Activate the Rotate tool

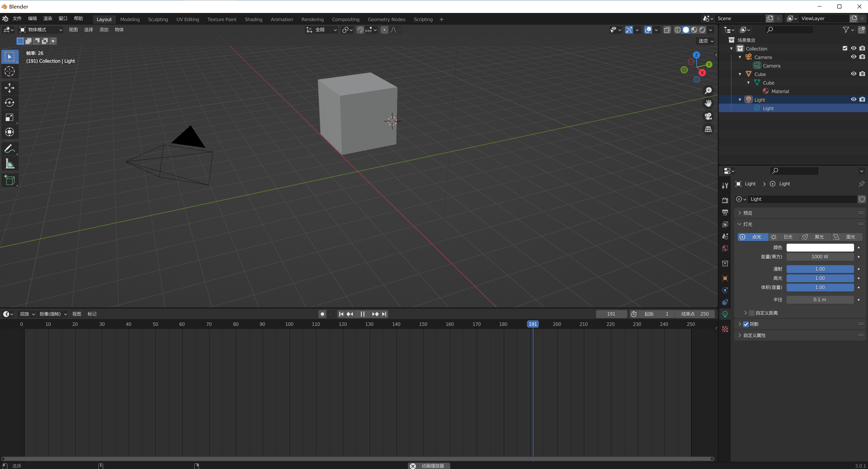[x=10, y=103]
